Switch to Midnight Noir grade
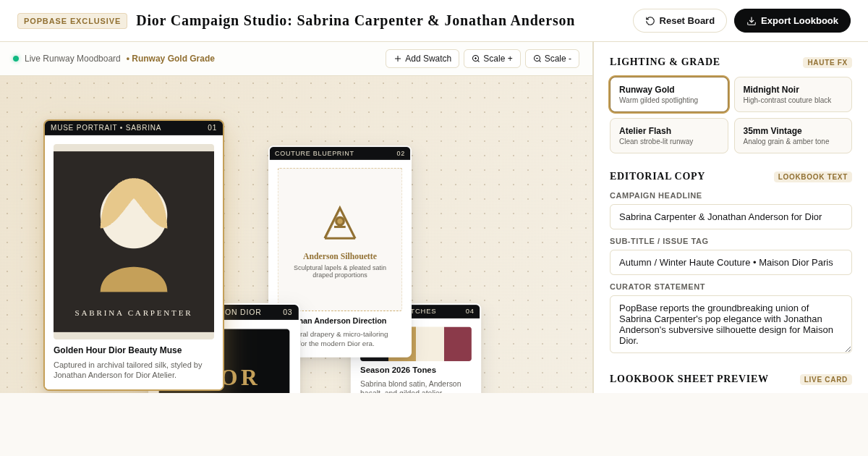This screenshot has height=456, width=868. pyautogui.click(x=793, y=95)
